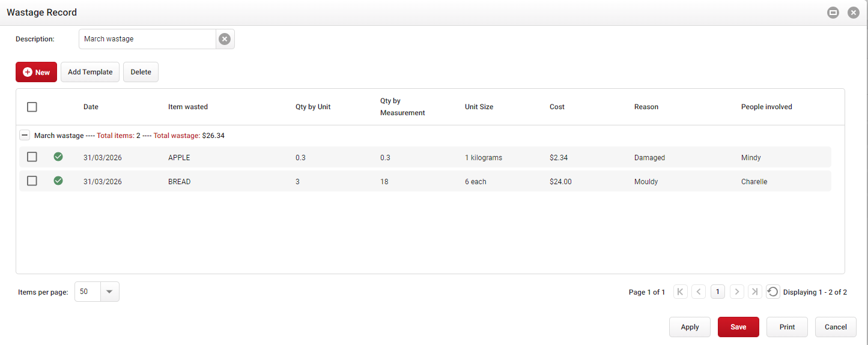Clear the Description field with X icon
This screenshot has height=345, width=868.
pyautogui.click(x=225, y=39)
